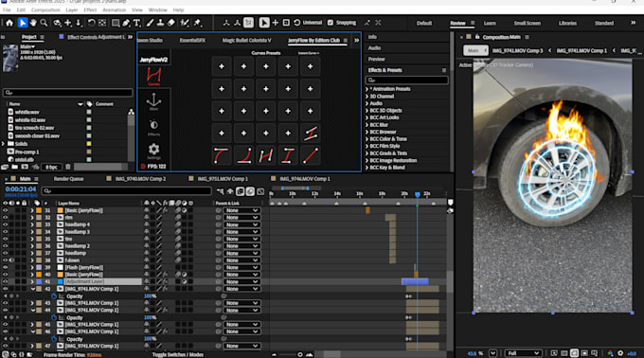This screenshot has height=358, width=644.
Task: Click Toggle Switches / Modes button
Action: pos(178,355)
